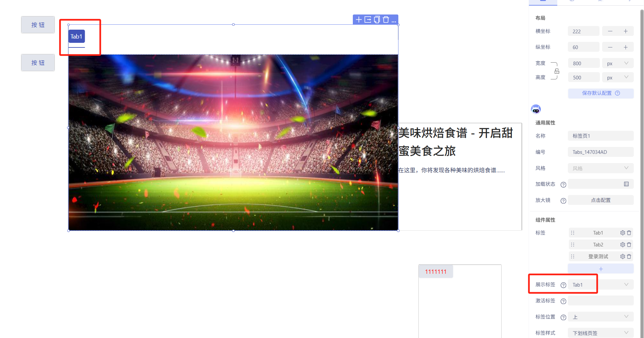644x338 pixels.
Task: Delete the Tab2 label with its trash icon
Action: click(629, 244)
